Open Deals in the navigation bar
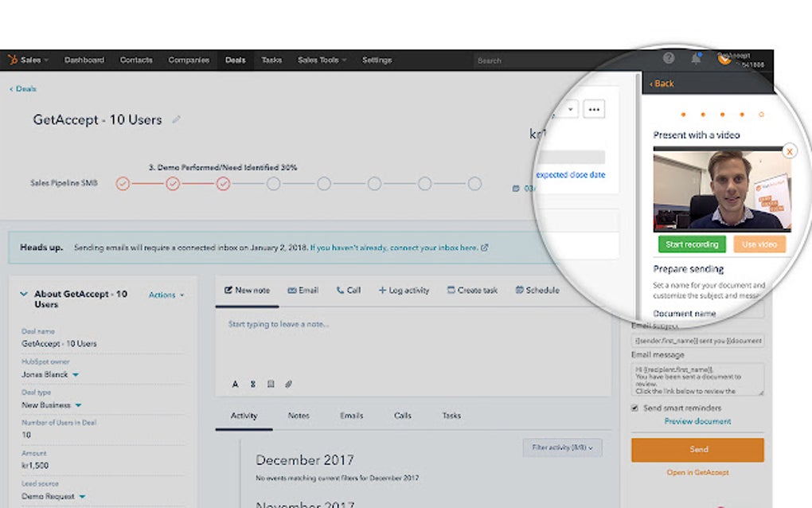 [235, 60]
